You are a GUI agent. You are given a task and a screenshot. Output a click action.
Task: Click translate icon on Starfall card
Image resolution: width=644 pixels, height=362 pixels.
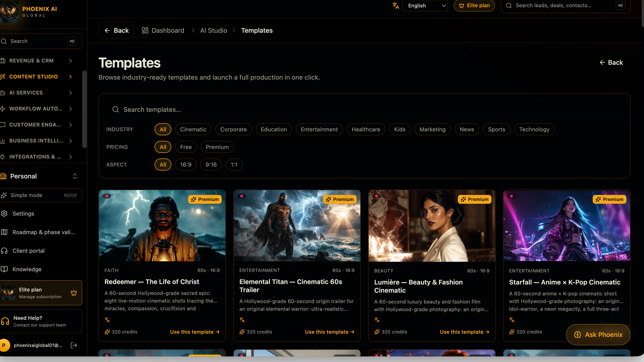click(512, 320)
